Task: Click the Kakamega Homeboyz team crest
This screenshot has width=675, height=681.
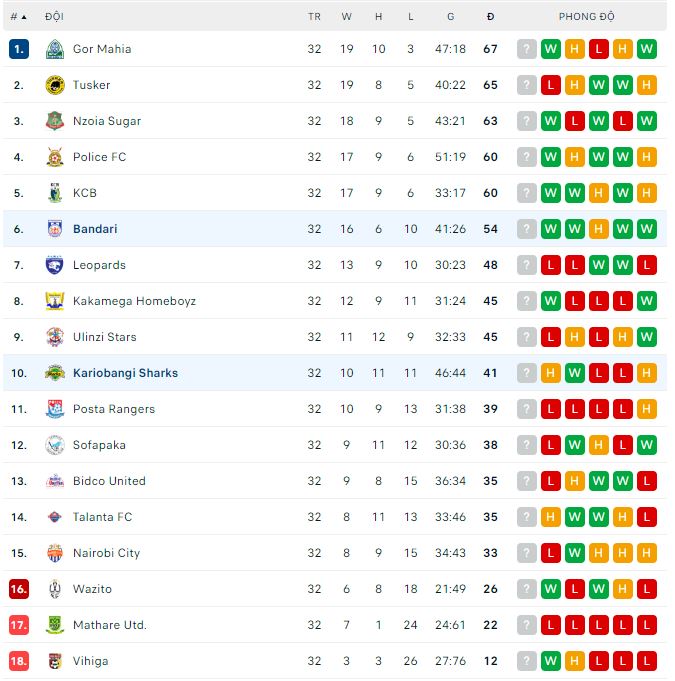Action: point(55,301)
